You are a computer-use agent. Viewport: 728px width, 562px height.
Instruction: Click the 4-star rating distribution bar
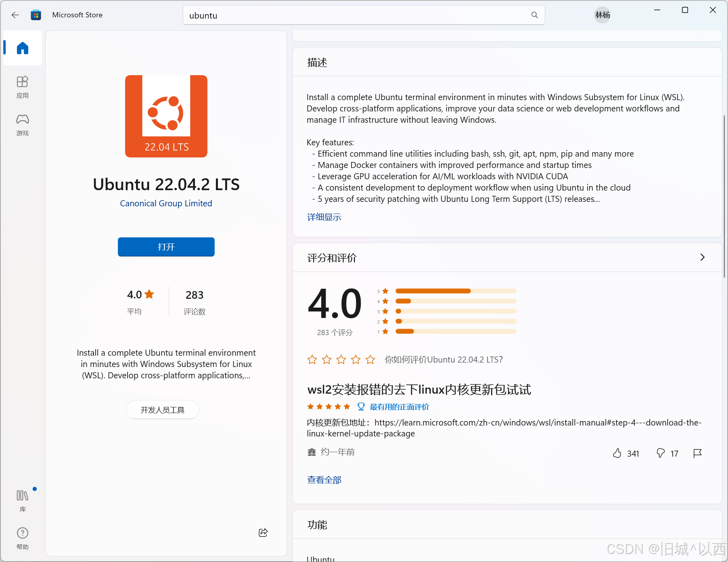[x=456, y=301]
